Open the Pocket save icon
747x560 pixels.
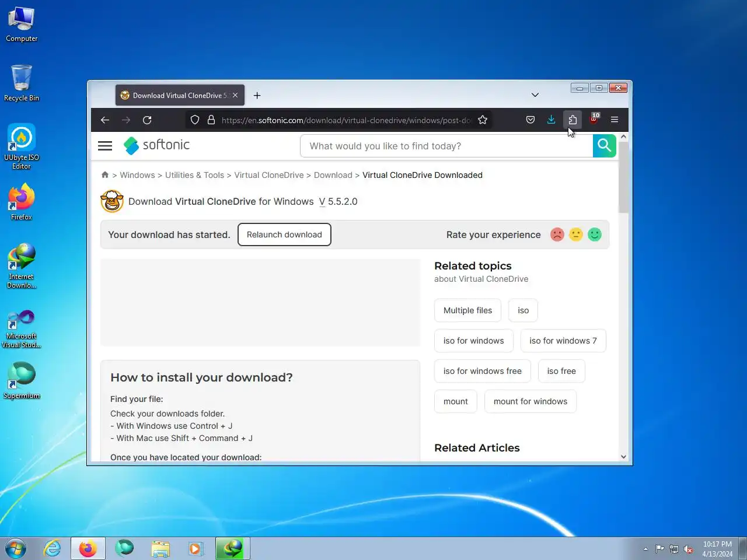click(530, 120)
